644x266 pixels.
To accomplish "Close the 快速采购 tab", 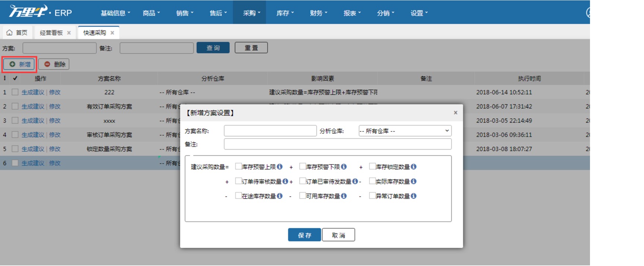I will 112,33.
